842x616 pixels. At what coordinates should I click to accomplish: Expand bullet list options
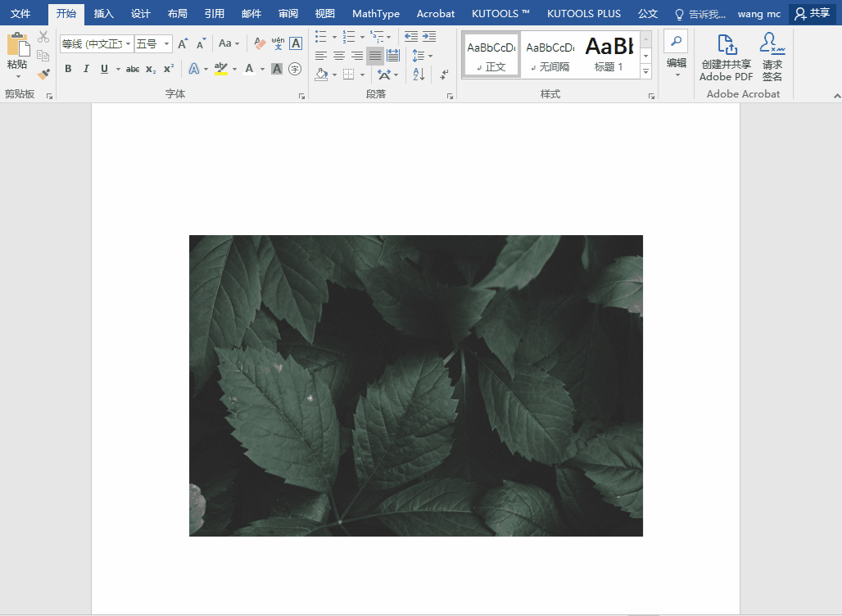pyautogui.click(x=334, y=37)
